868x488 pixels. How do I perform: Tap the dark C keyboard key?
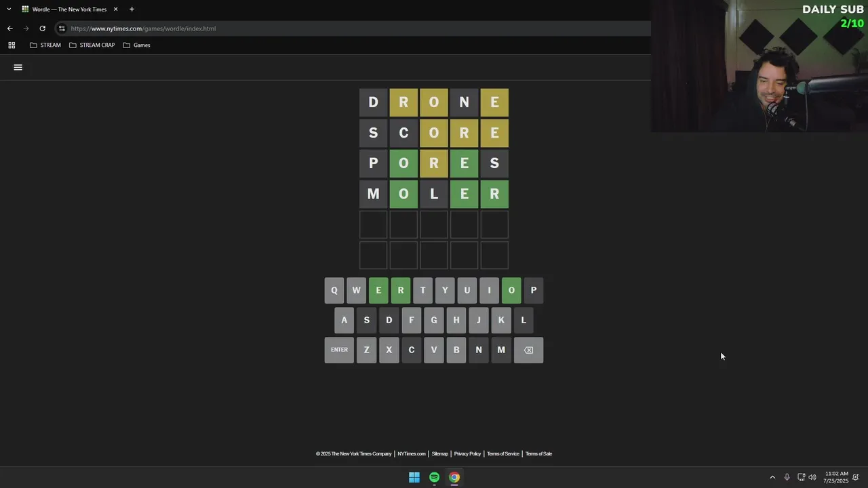tap(411, 350)
